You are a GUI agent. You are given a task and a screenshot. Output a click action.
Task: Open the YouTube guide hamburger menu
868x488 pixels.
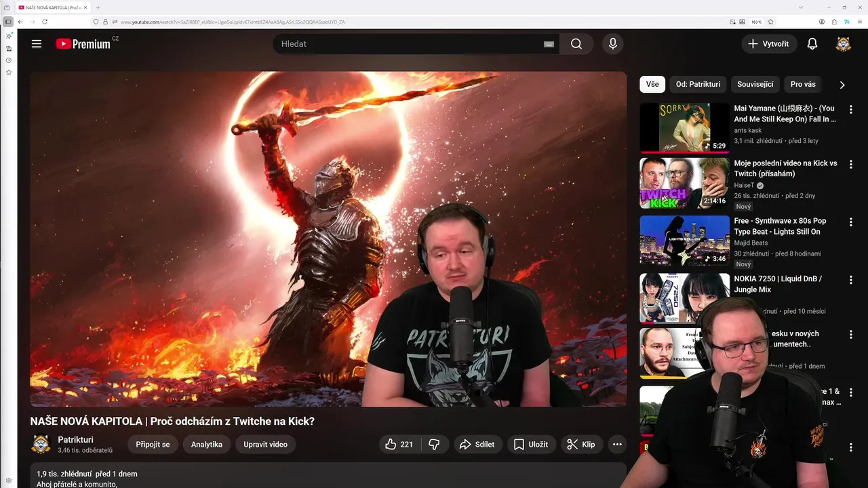37,44
